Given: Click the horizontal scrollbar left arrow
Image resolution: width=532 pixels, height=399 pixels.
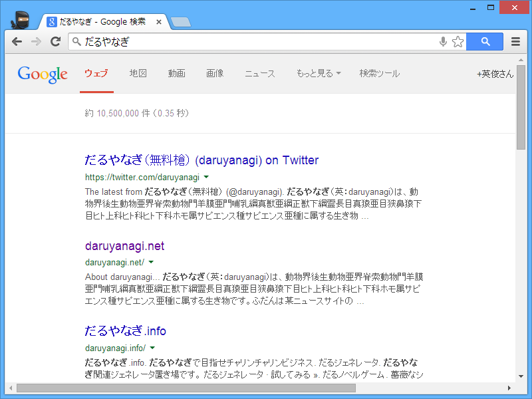Looking at the screenshot, I should (11, 388).
